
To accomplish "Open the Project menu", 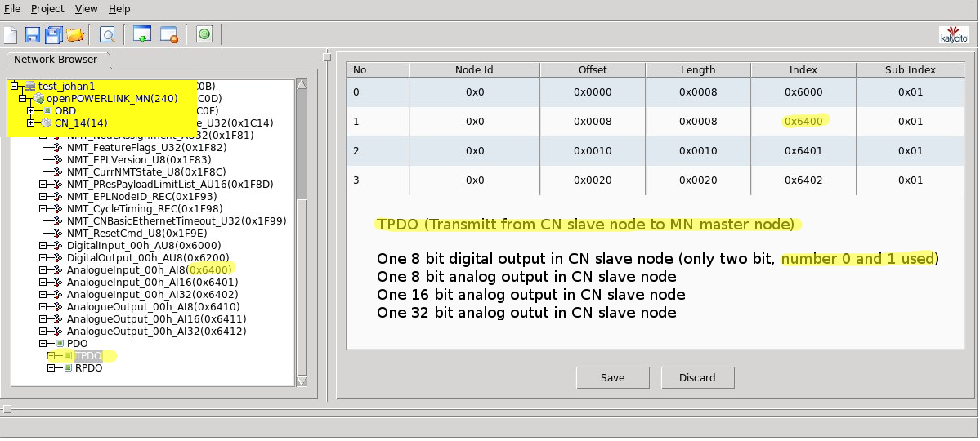I will (x=47, y=9).
